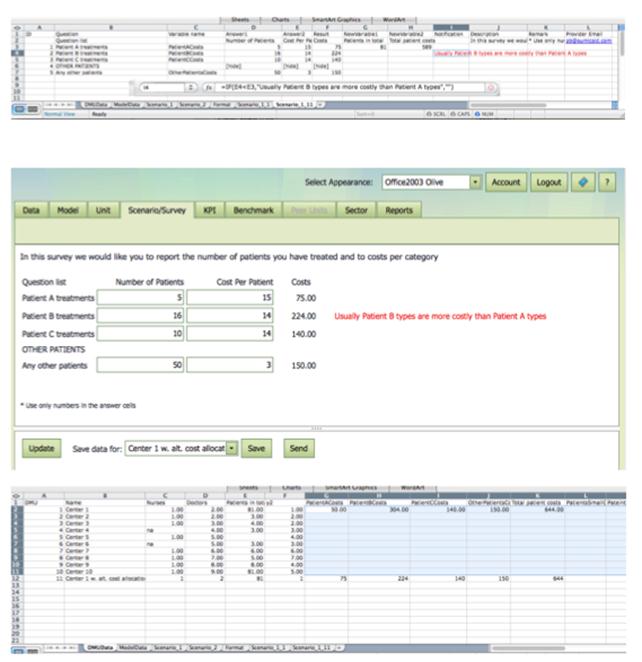Click the red cancel icon in formula bar
Image resolution: width=642 pixels, height=662 pixels.
490,88
